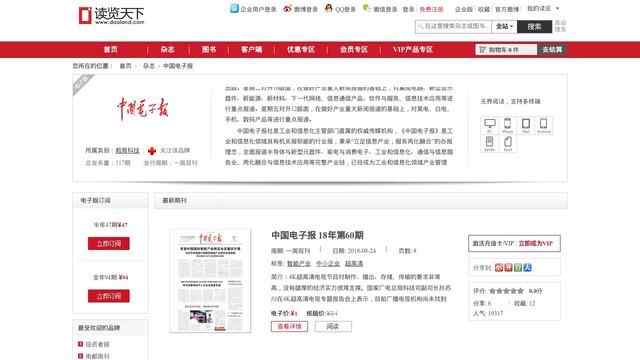
Task: Click the red follow-brand plus icon
Action: (x=152, y=151)
